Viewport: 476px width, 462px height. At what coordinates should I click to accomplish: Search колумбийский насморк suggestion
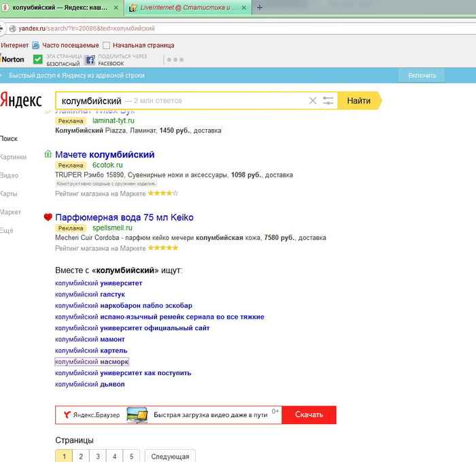[x=92, y=361]
